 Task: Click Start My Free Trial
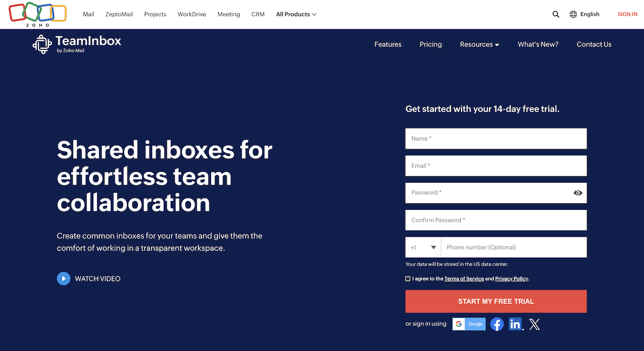[496, 301]
